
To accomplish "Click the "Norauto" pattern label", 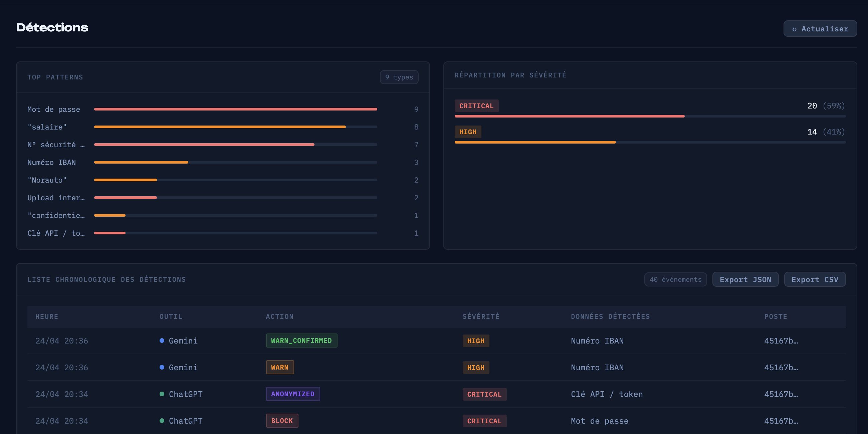I will 47,180.
